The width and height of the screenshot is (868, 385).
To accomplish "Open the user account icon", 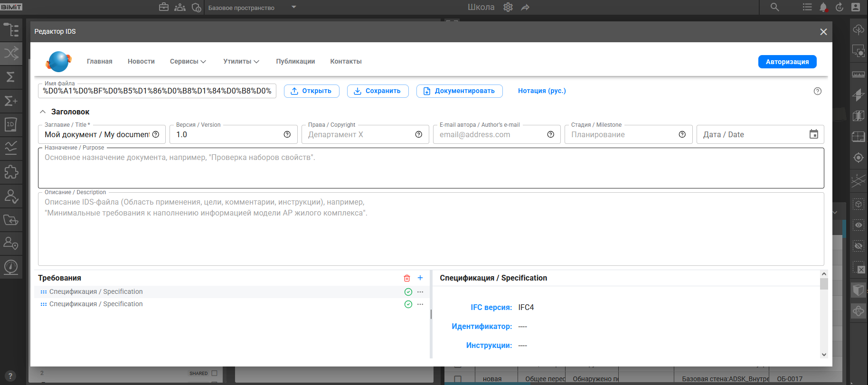I will pyautogui.click(x=856, y=7).
